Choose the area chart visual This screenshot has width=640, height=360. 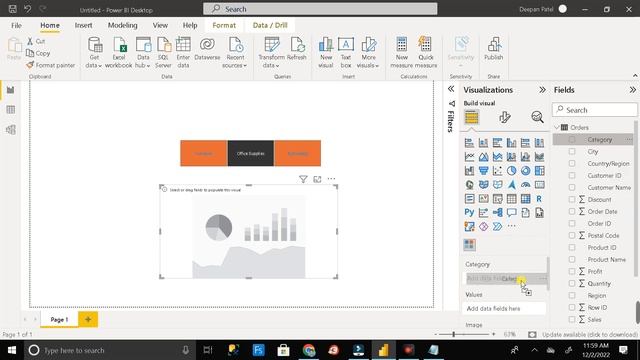coord(483,157)
